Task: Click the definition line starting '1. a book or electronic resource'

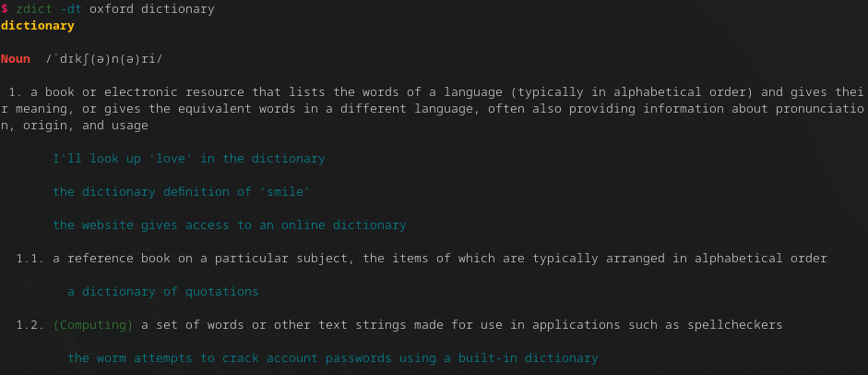Action: [x=436, y=92]
